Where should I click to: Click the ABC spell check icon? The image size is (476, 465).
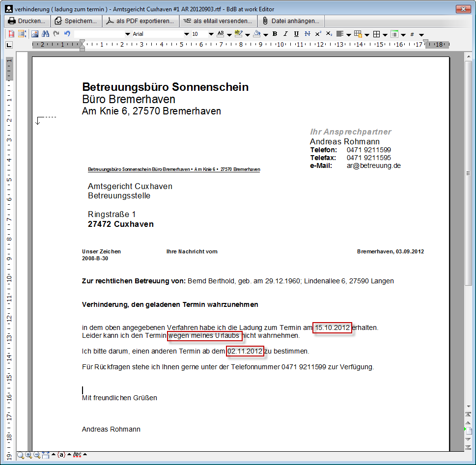[77, 455]
